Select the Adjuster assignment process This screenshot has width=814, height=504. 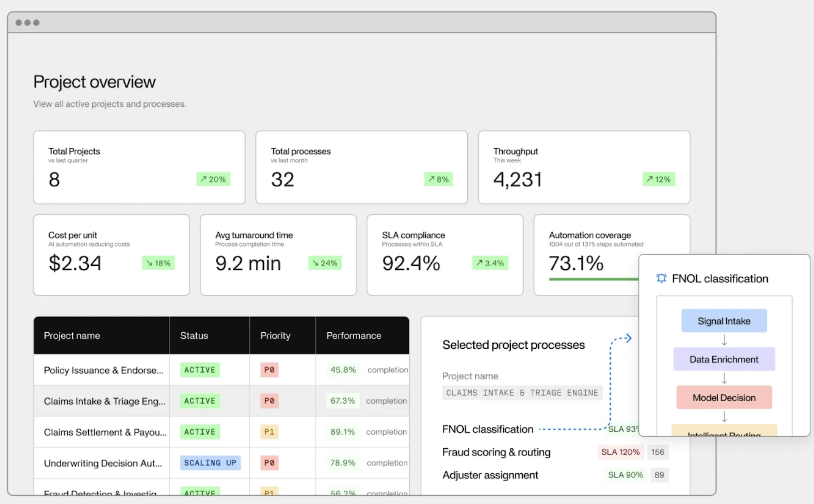click(490, 475)
